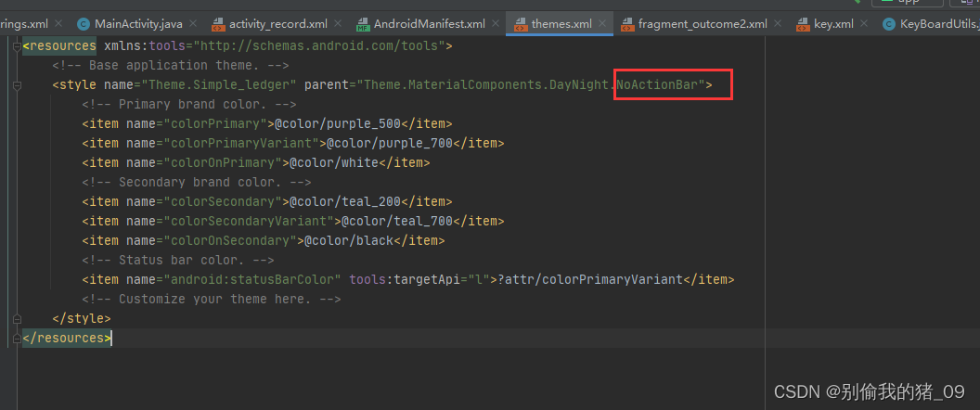The width and height of the screenshot is (980, 410).
Task: Switch to the AndroidManifest.xml tab
Action: pyautogui.click(x=429, y=24)
